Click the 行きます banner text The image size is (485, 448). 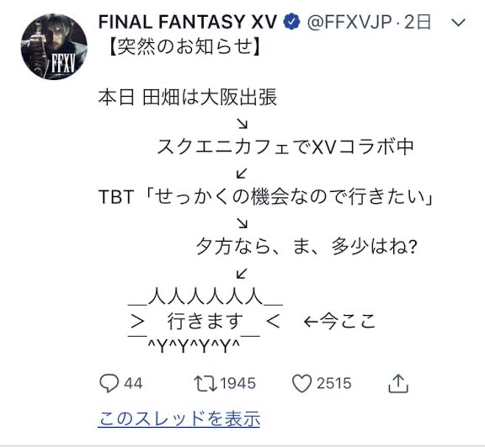point(205,321)
